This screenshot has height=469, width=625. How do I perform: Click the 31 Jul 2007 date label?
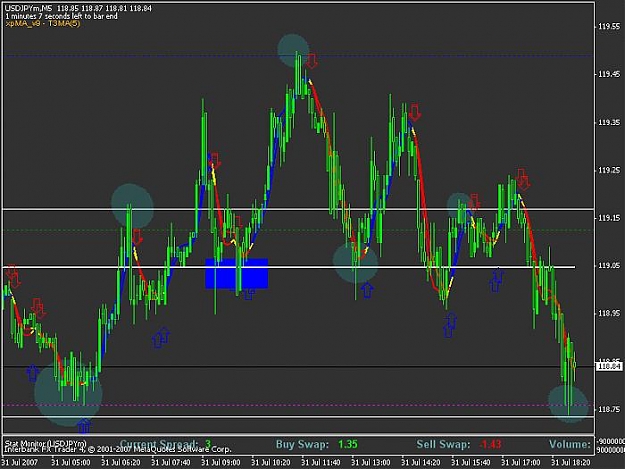click(x=20, y=463)
